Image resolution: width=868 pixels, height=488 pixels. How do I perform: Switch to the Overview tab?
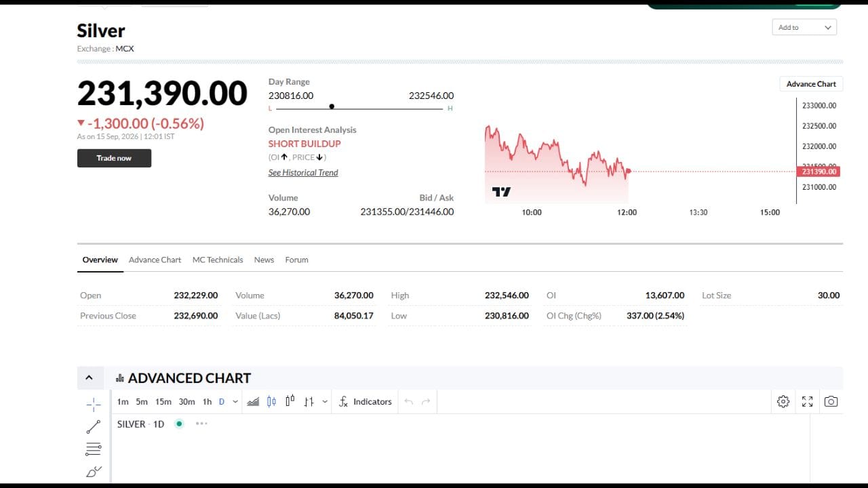point(100,260)
